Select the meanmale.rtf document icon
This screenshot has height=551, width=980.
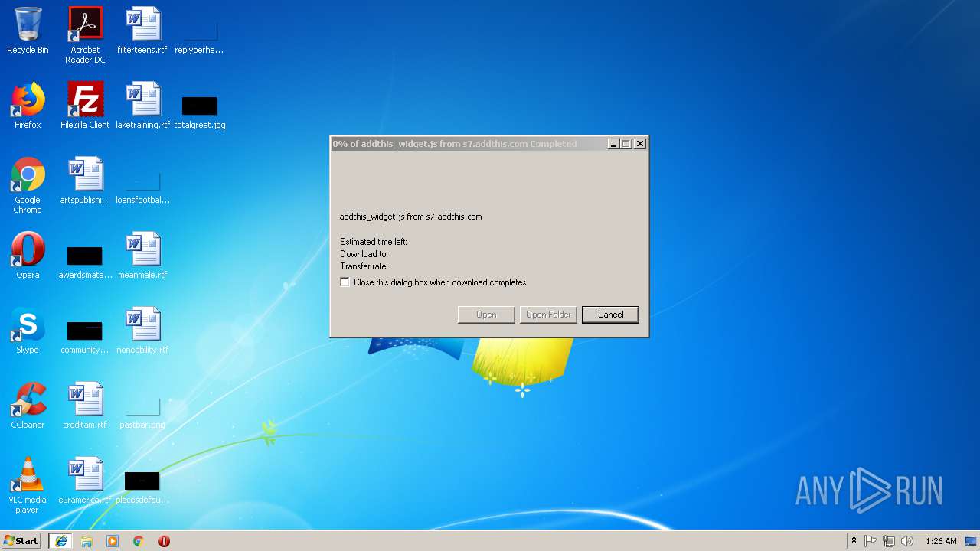[x=142, y=256]
